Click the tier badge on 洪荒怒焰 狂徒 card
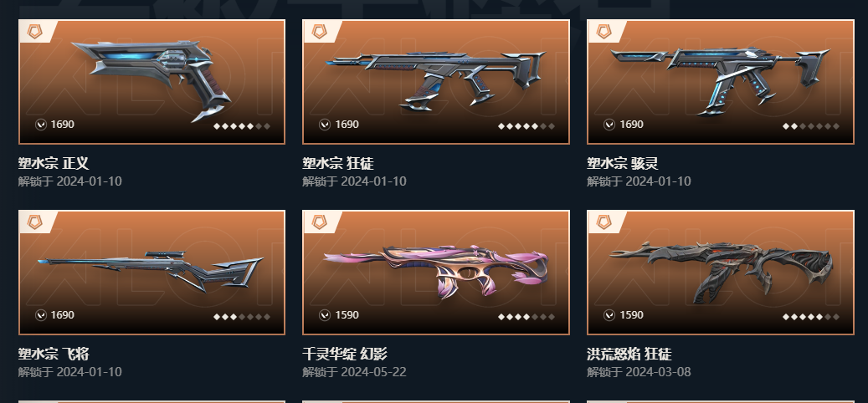Image resolution: width=868 pixels, height=403 pixels. 604,222
